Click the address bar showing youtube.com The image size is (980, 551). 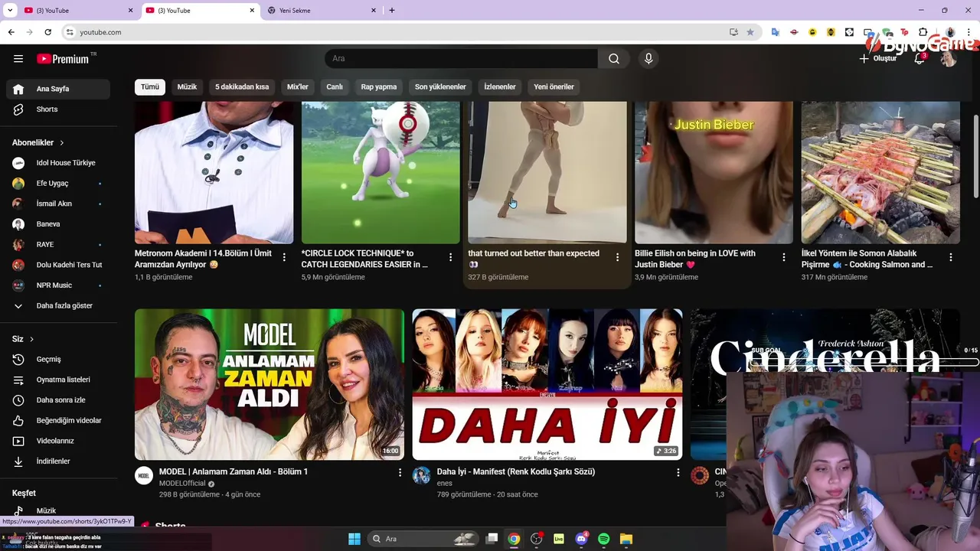pyautogui.click(x=398, y=32)
